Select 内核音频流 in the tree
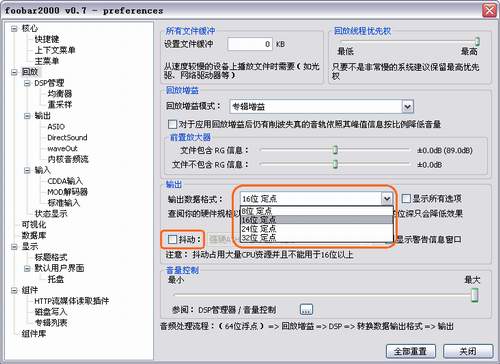This screenshot has width=500, height=364. (x=68, y=159)
